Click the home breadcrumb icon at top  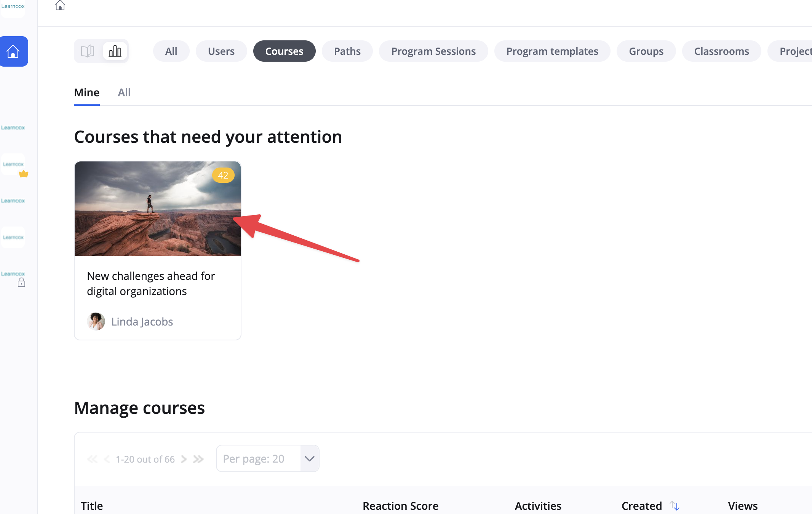60,5
